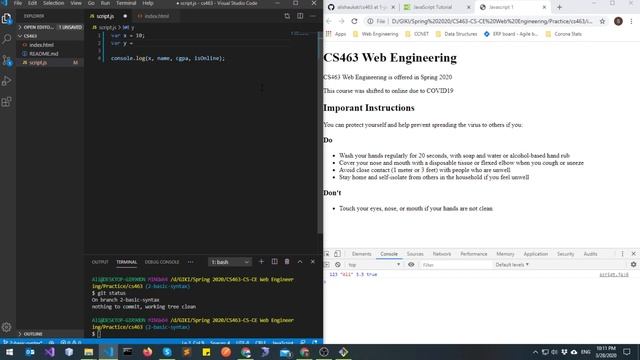Open the console context dropdown top
The width and height of the screenshot is (640, 360).
[374, 265]
